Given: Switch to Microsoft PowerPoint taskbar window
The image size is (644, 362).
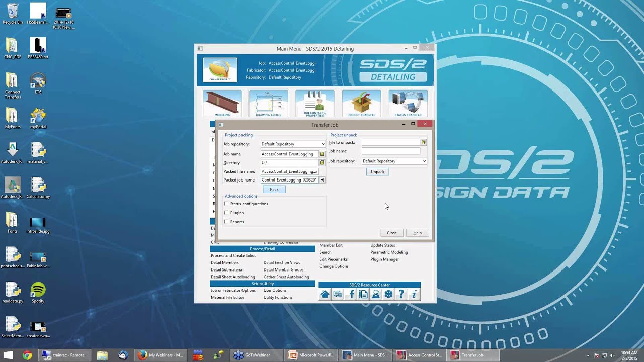Looking at the screenshot, I should coord(311,355).
